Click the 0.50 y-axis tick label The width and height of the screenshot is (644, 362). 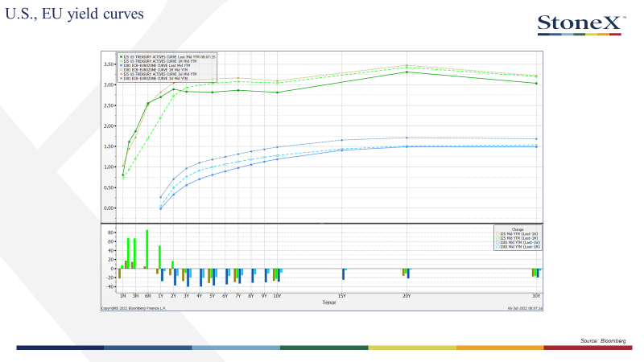click(109, 187)
